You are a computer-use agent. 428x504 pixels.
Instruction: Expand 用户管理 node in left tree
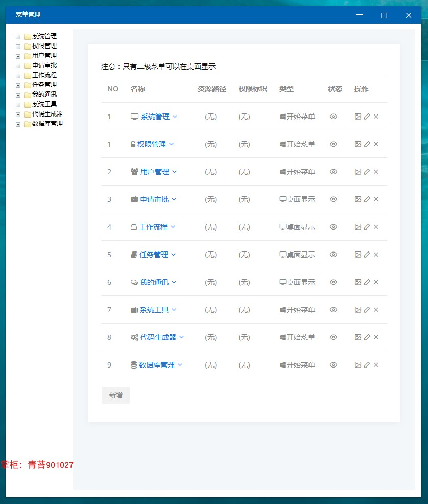18,56
